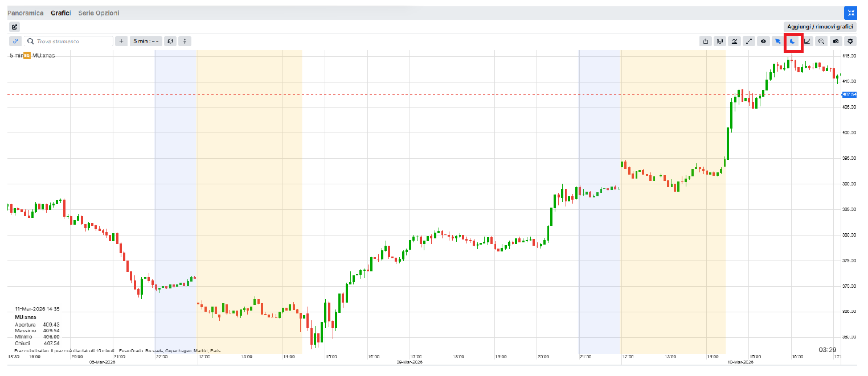
Task: Open the 5 min interval dropdown
Action: [145, 41]
